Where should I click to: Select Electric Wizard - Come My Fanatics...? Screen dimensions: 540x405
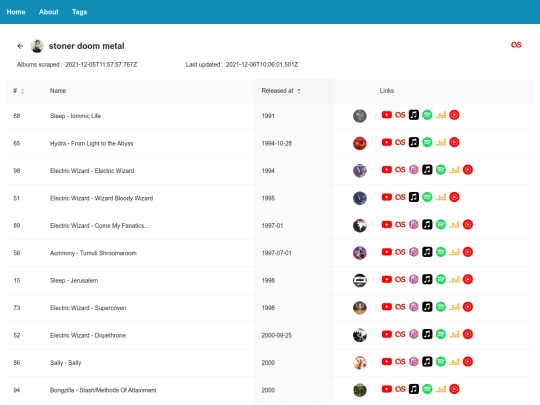point(99,226)
